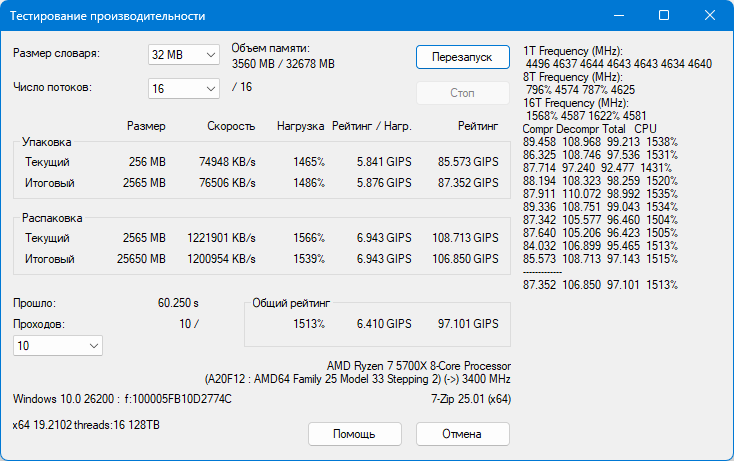Click summary log row 87.352 106.850 97.101
The width and height of the screenshot is (734, 461).
point(601,285)
